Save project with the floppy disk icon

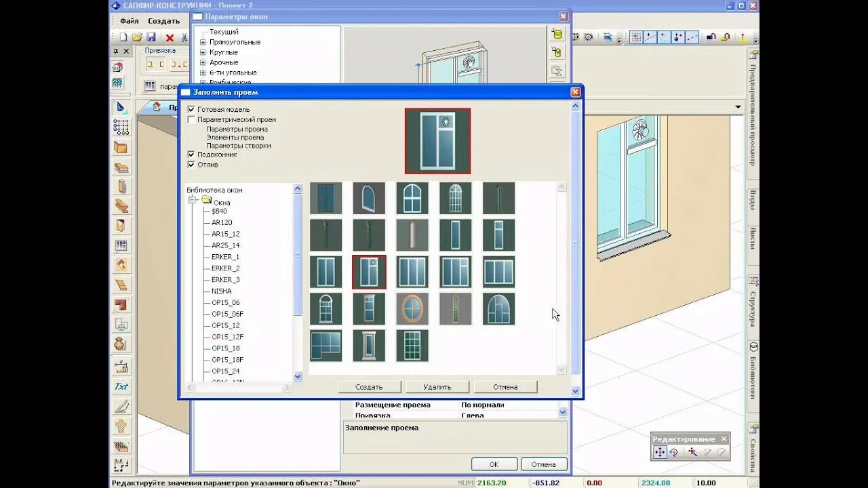click(151, 37)
